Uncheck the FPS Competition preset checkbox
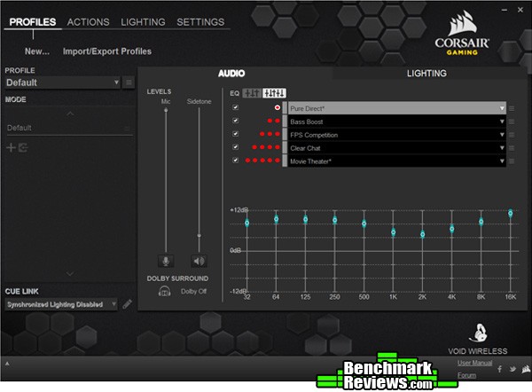The height and width of the screenshot is (392, 532). coord(235,134)
